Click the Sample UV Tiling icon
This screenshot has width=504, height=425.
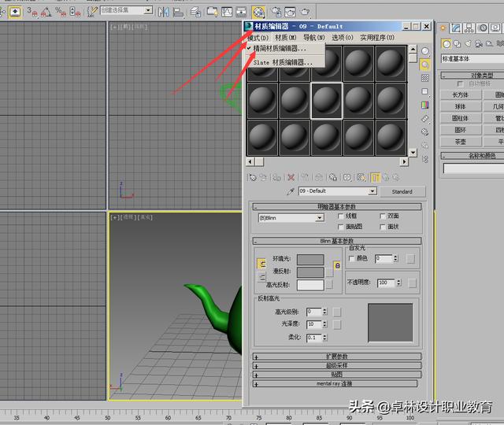pyautogui.click(x=425, y=91)
